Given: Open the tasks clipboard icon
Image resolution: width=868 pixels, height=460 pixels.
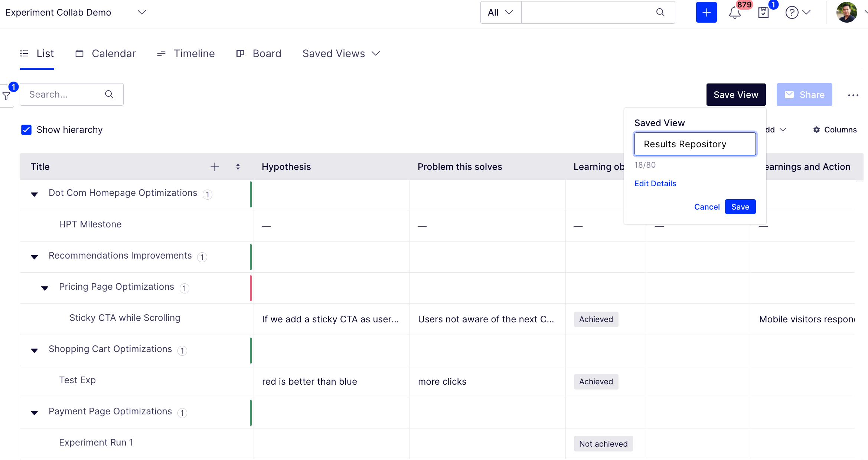Looking at the screenshot, I should [763, 13].
